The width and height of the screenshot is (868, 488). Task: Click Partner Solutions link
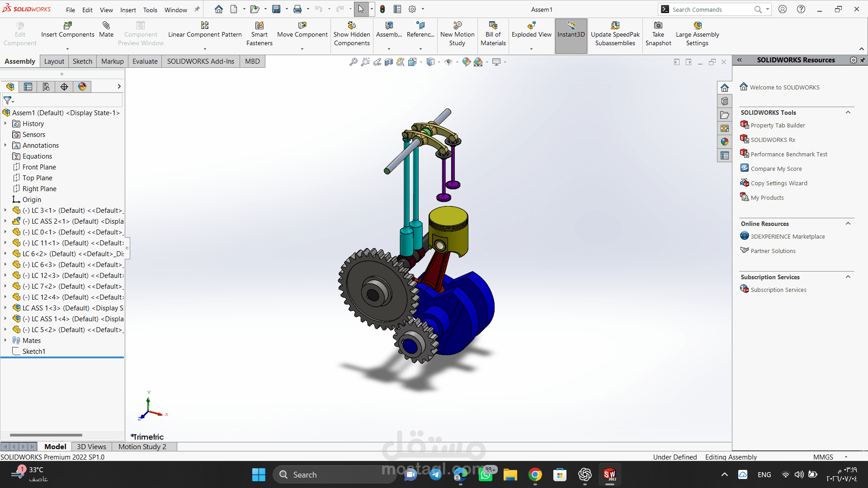[x=773, y=251]
